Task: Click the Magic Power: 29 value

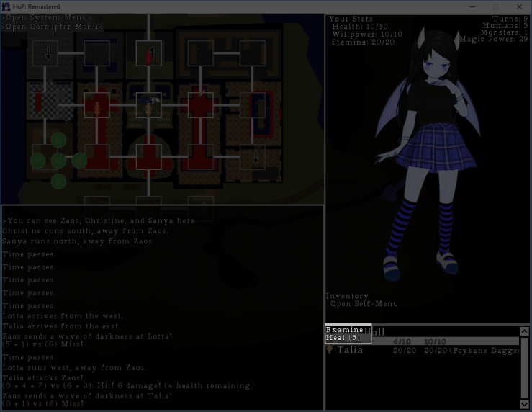Action: point(494,39)
